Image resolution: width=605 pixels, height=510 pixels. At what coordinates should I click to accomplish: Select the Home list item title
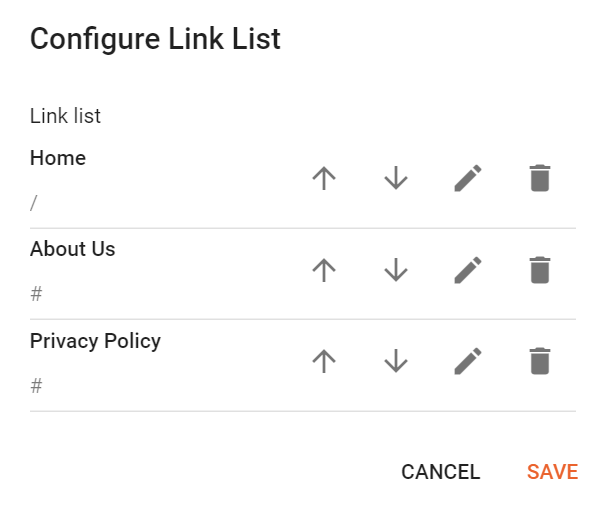58,158
